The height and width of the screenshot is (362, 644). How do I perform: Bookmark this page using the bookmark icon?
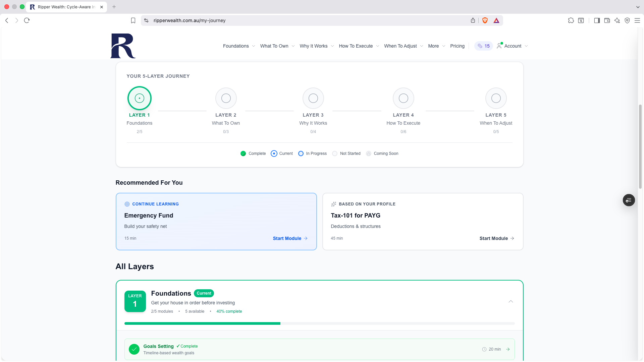click(133, 20)
